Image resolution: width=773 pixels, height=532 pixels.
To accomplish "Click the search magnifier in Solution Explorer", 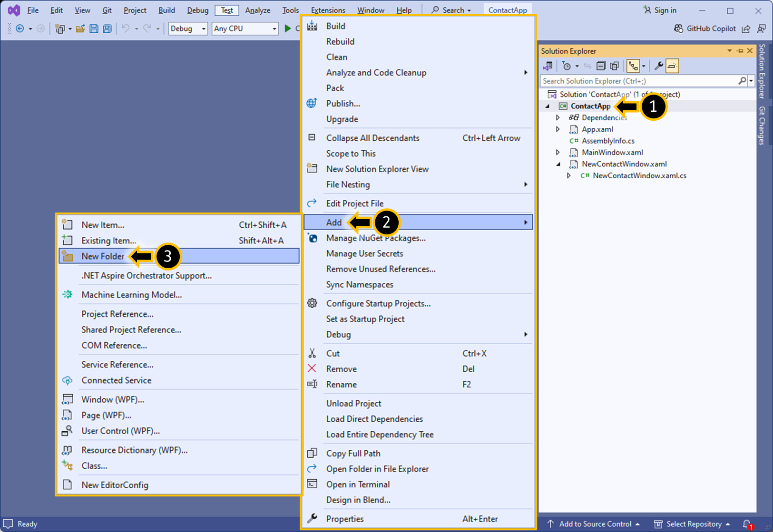I will (742, 81).
